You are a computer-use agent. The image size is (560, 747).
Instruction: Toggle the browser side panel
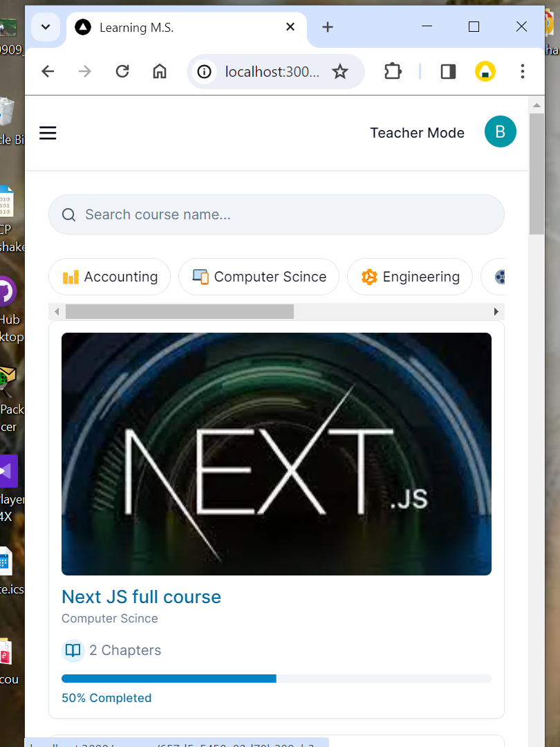pos(448,71)
